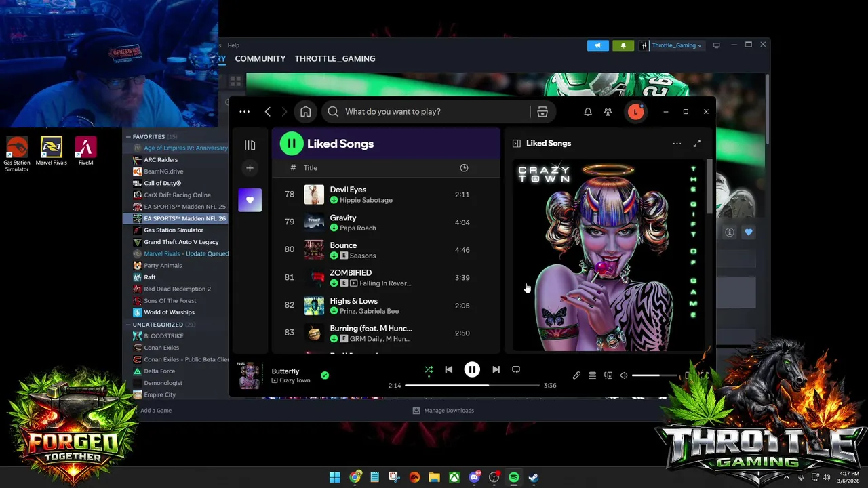Select ARC Raiders in Steam library
Screen dimensions: 868x488
coord(161,160)
